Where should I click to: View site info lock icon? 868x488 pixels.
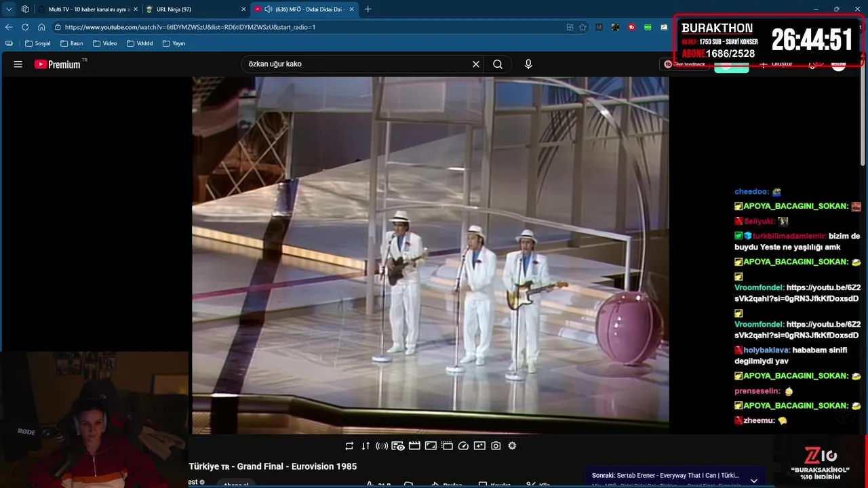pyautogui.click(x=58, y=27)
